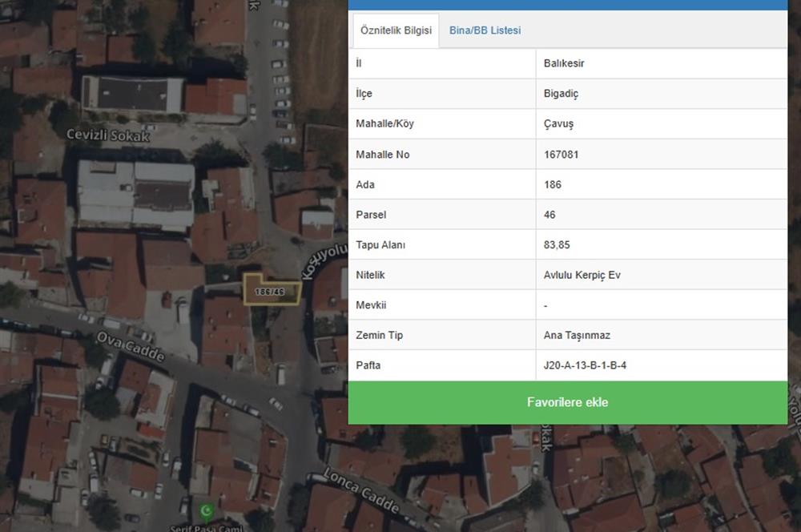Click the green mosque marker icon
Screen dimensions: 801x532
click(206, 510)
